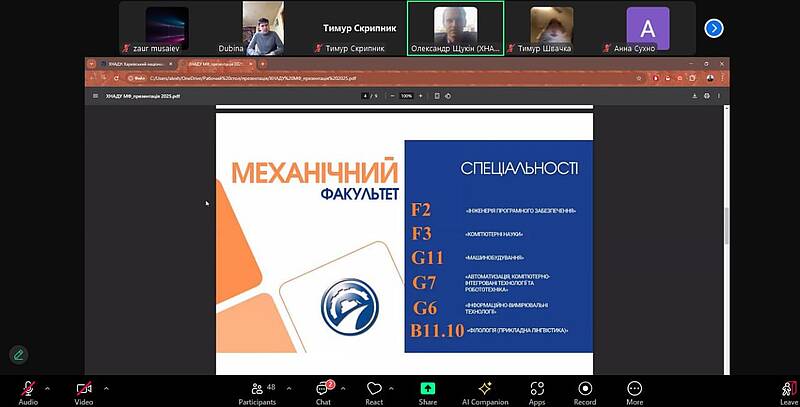Image resolution: width=800 pixels, height=407 pixels.
Task: Unmute the microphone with Audio button
Action: (28, 393)
